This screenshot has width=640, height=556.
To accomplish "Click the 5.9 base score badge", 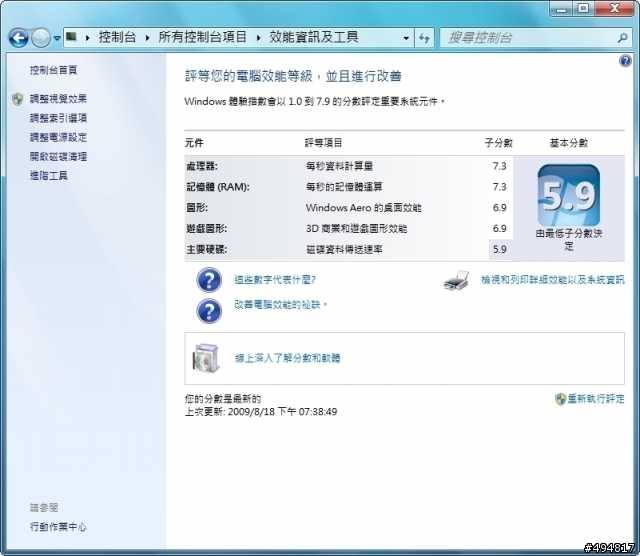I will pyautogui.click(x=568, y=196).
